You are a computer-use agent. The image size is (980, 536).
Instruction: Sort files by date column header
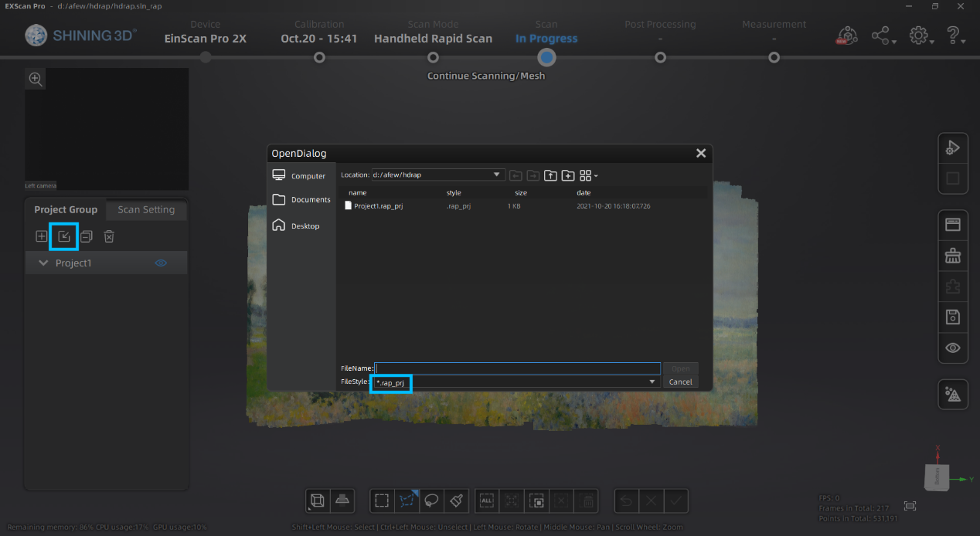tap(584, 192)
